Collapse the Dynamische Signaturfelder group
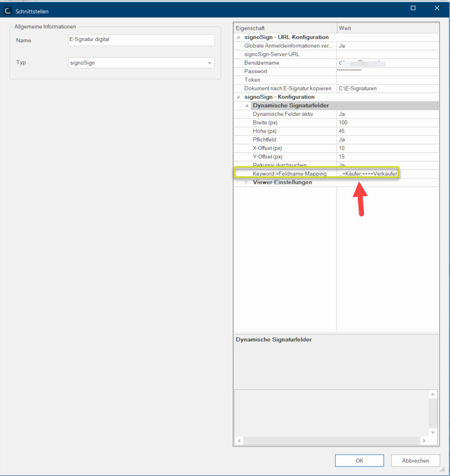 [x=247, y=106]
